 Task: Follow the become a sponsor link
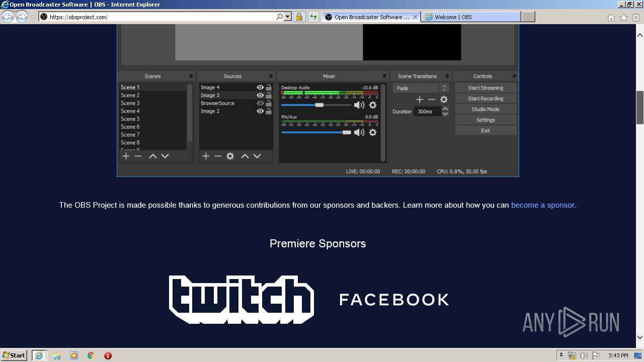[542, 205]
